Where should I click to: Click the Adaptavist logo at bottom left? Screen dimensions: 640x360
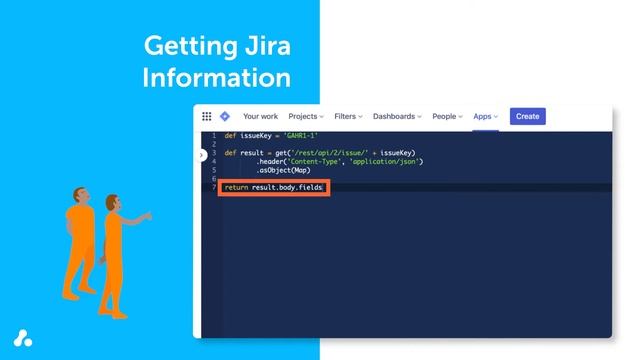tap(23, 338)
